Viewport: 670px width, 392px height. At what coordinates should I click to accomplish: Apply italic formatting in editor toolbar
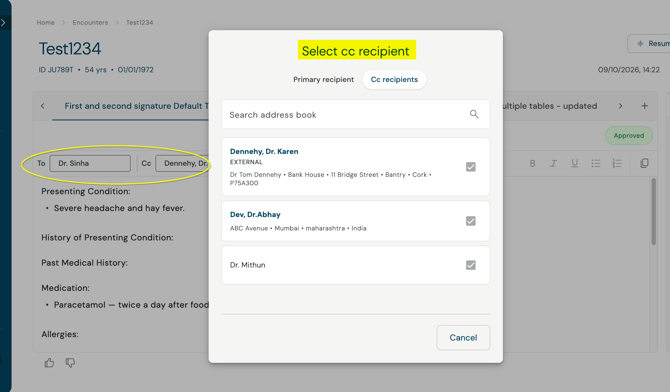pyautogui.click(x=553, y=163)
